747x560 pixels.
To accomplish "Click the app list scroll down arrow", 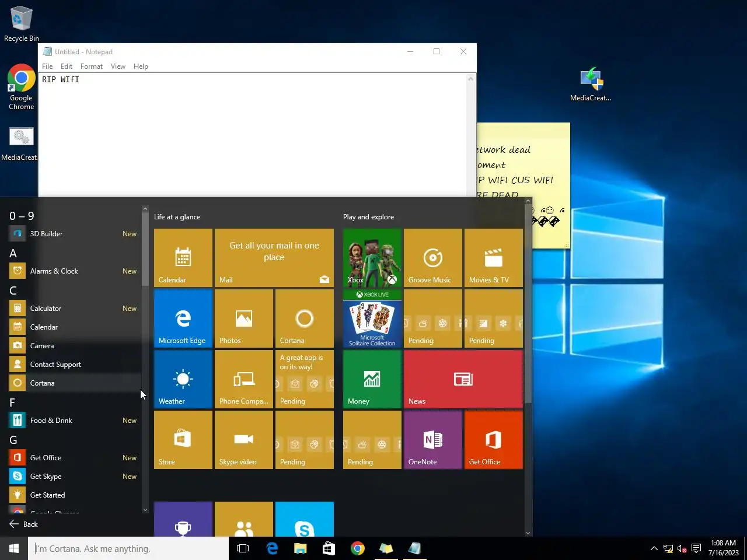I will [145, 510].
